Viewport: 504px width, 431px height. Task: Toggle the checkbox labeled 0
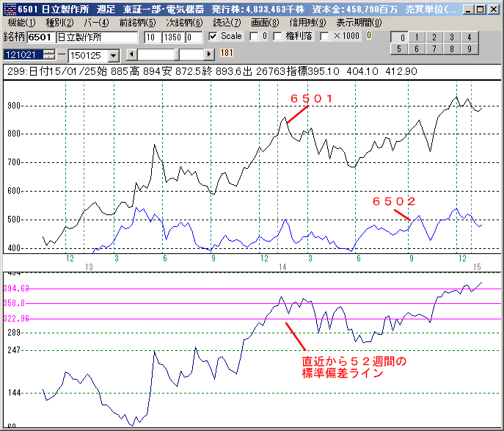pos(254,37)
